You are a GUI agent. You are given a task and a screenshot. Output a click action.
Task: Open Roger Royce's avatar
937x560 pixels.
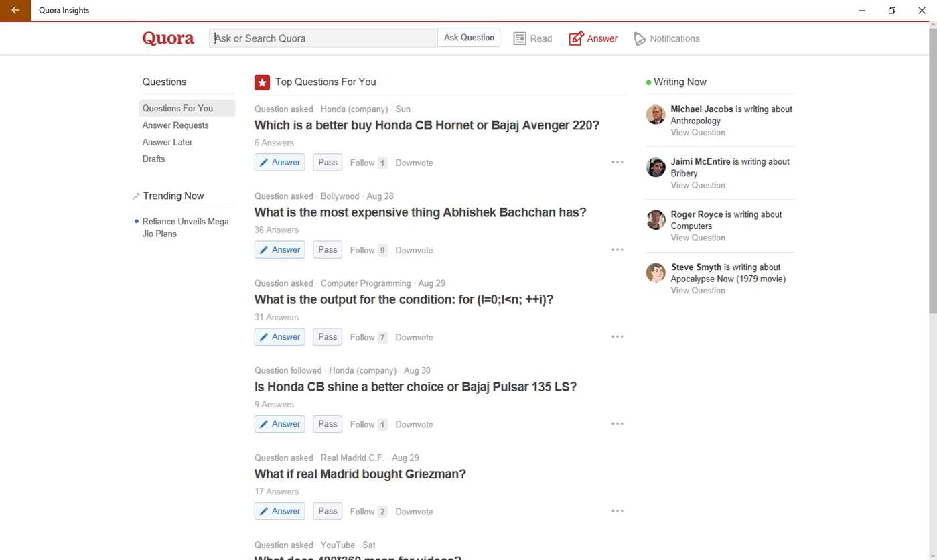click(x=656, y=220)
